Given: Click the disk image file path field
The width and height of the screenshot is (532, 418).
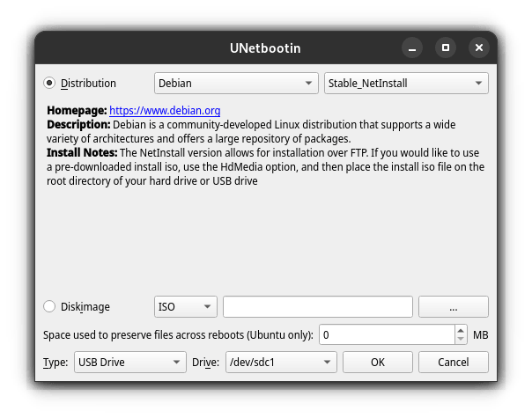Looking at the screenshot, I should 318,306.
